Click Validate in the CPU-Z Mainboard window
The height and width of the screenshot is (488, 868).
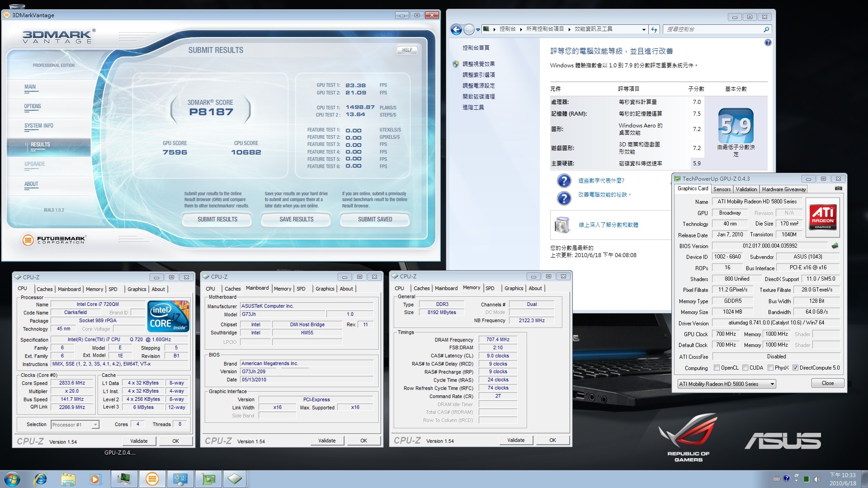[327, 441]
